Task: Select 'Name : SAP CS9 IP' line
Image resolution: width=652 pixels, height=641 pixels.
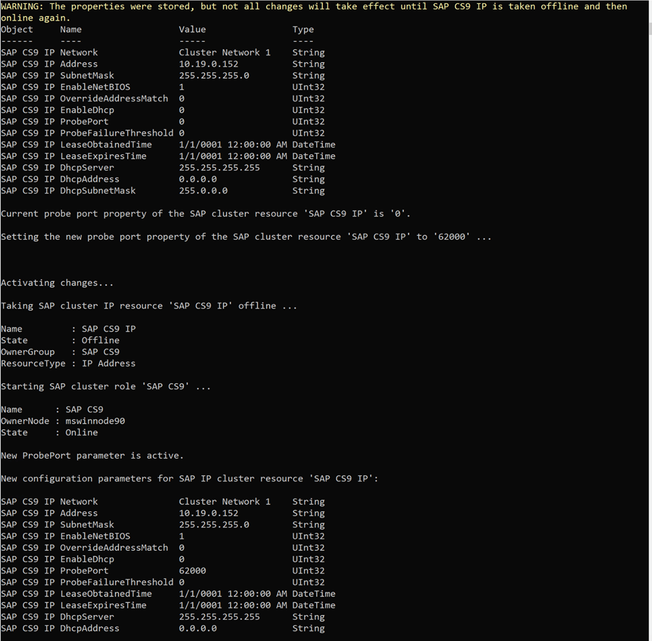Action: [x=68, y=329]
